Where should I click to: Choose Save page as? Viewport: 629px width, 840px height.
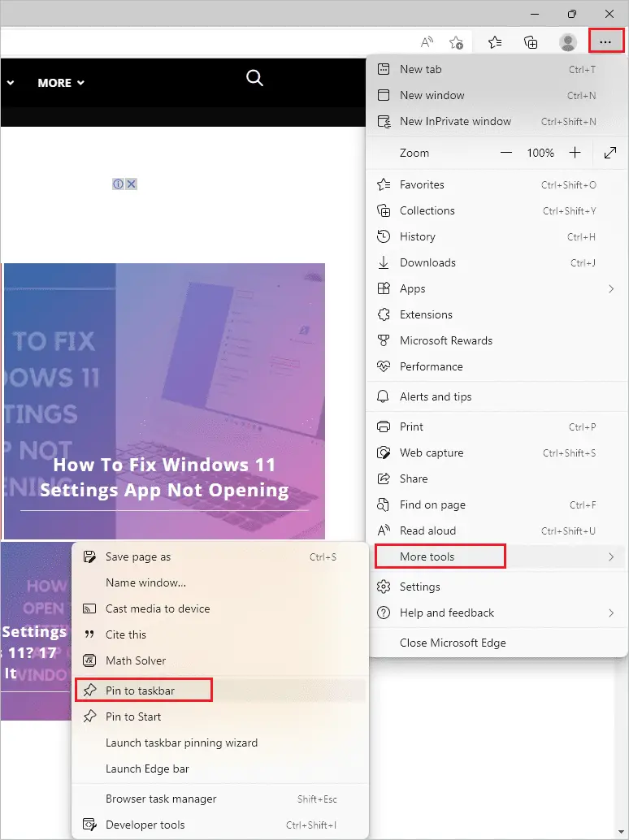click(220, 556)
